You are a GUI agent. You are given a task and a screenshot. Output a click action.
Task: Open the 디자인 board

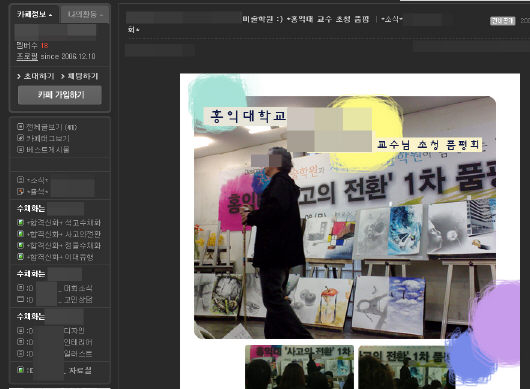click(74, 331)
